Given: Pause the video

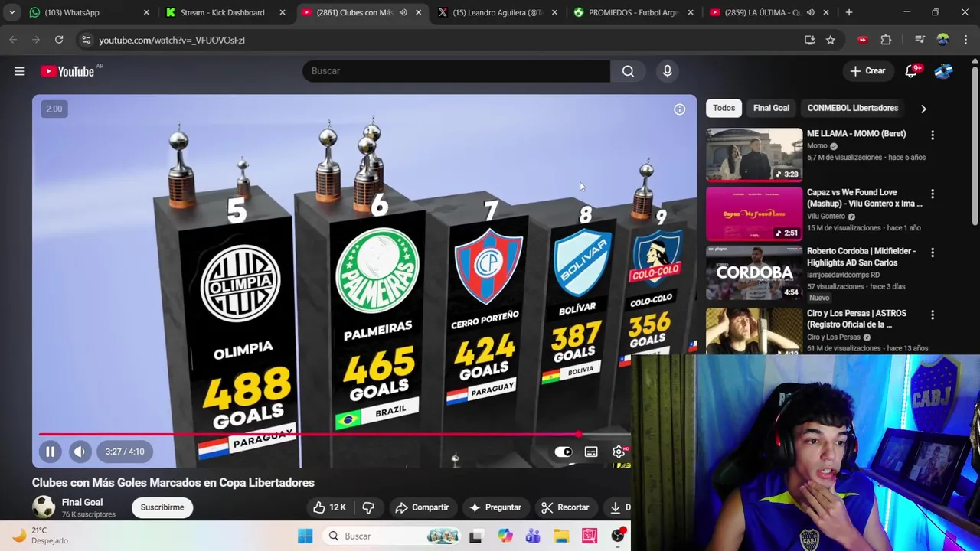Looking at the screenshot, I should coord(50,452).
